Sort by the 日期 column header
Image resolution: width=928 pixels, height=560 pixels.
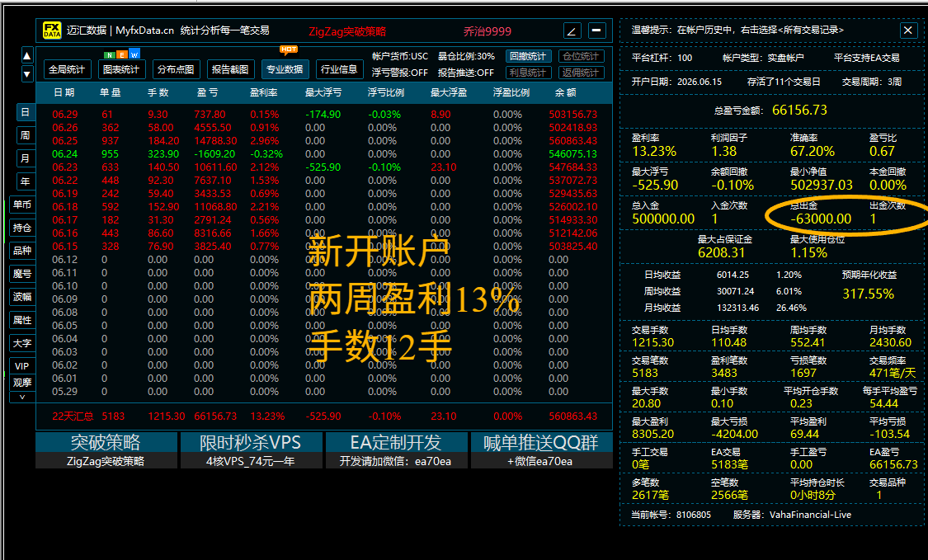pyautogui.click(x=64, y=92)
